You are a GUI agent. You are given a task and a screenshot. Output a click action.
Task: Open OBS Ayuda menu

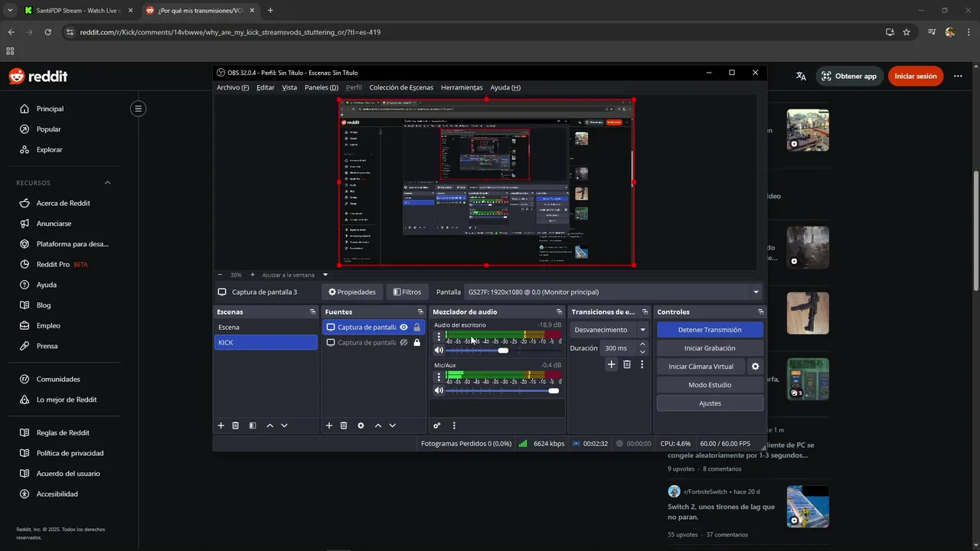(x=505, y=87)
